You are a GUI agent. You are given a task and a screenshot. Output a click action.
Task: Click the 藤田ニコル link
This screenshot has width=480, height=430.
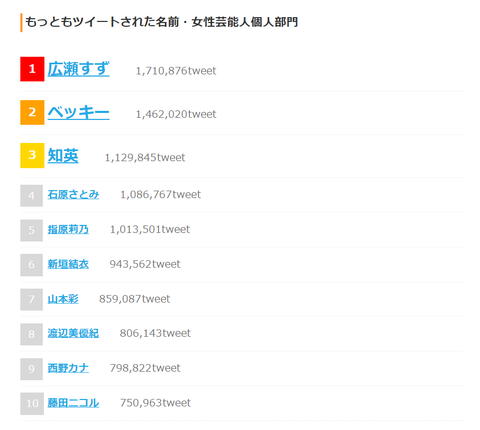[73, 403]
